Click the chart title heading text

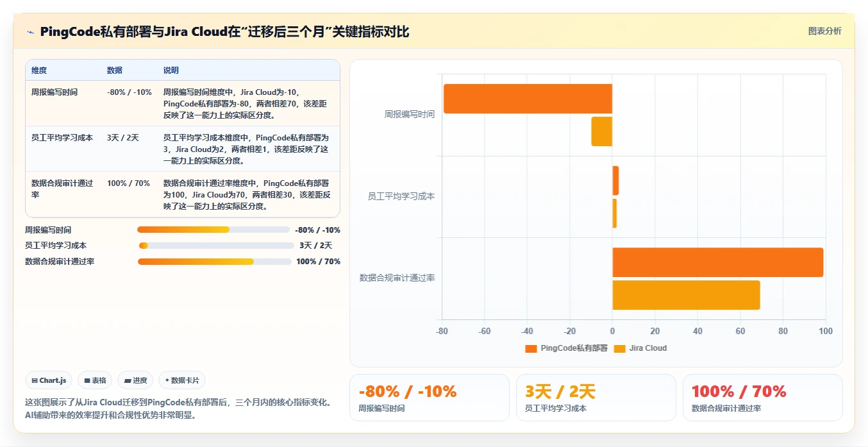click(224, 32)
